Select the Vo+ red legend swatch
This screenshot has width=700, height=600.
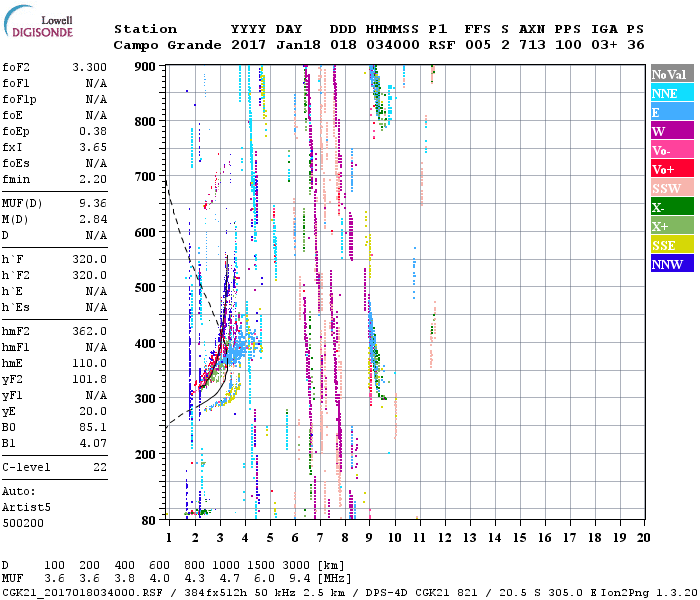click(x=672, y=169)
